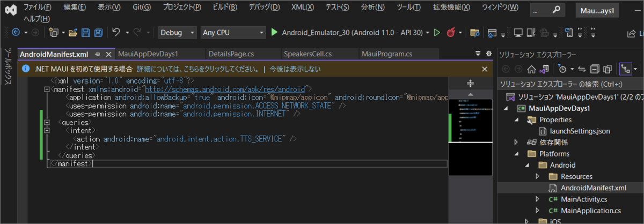Click the New Project toolbar icon

coord(54,33)
